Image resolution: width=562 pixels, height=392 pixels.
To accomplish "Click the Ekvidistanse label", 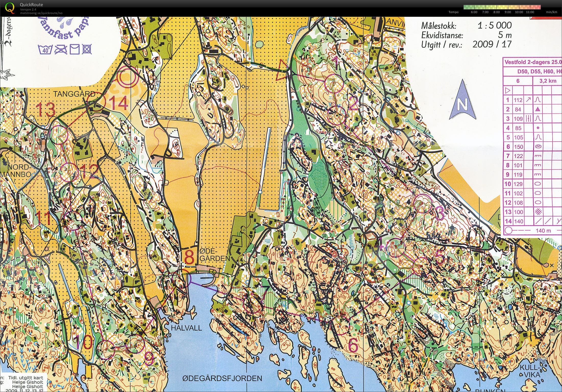I will click(442, 35).
